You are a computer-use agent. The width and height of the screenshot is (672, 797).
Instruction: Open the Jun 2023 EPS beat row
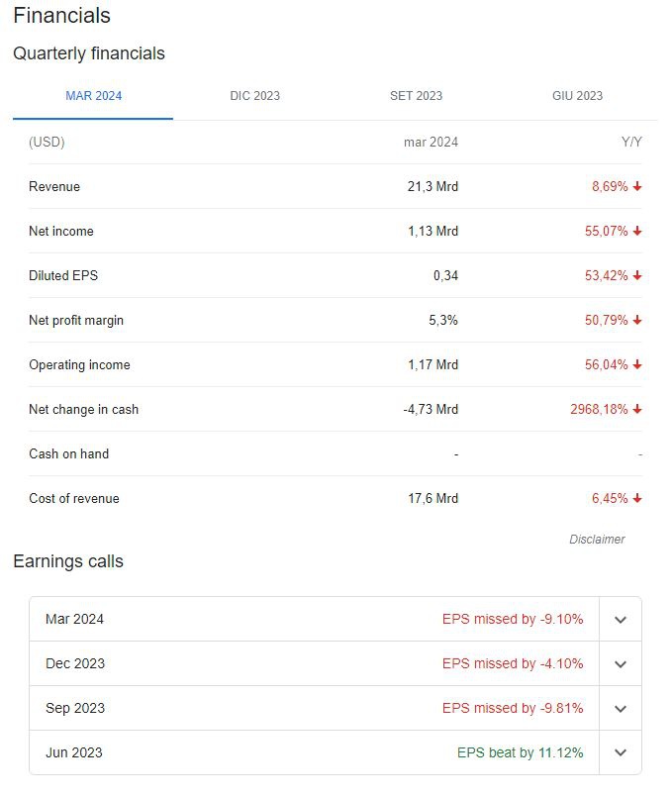pos(315,752)
